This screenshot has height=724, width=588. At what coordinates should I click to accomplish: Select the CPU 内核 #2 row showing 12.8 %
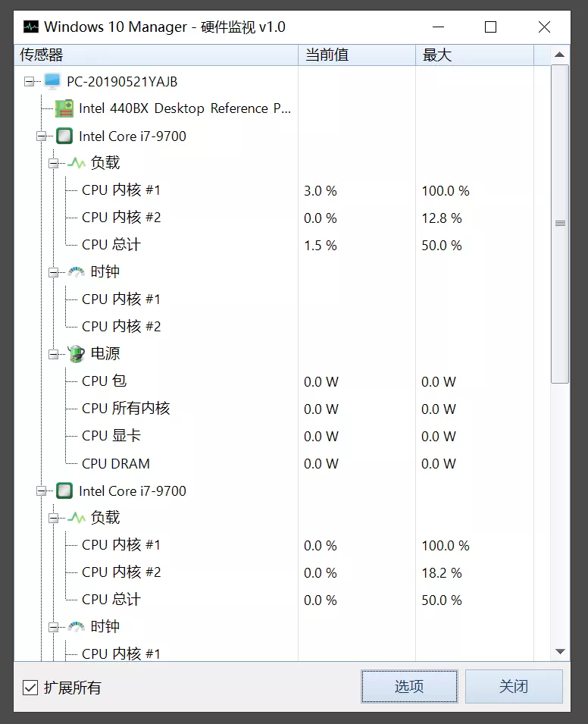[x=121, y=218]
